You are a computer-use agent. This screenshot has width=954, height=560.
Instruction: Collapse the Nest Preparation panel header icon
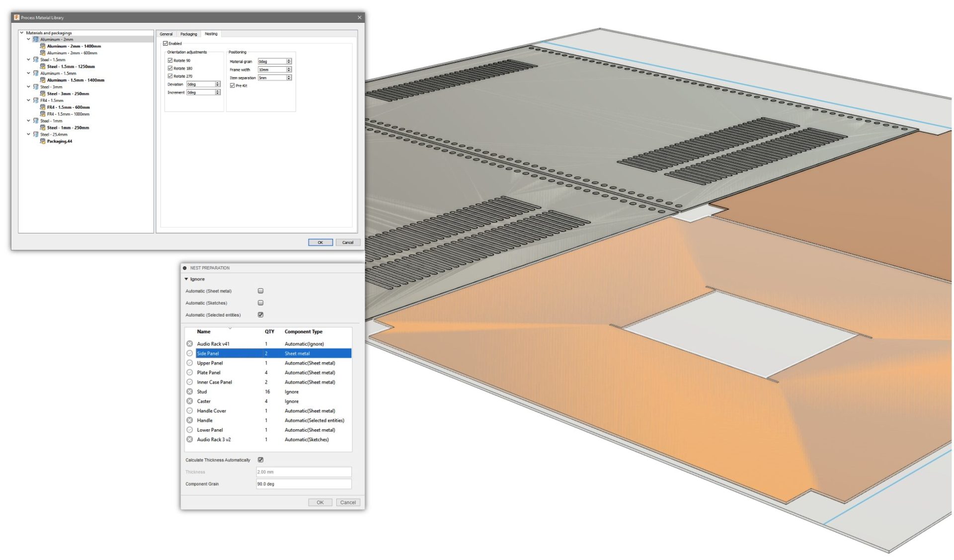click(185, 268)
